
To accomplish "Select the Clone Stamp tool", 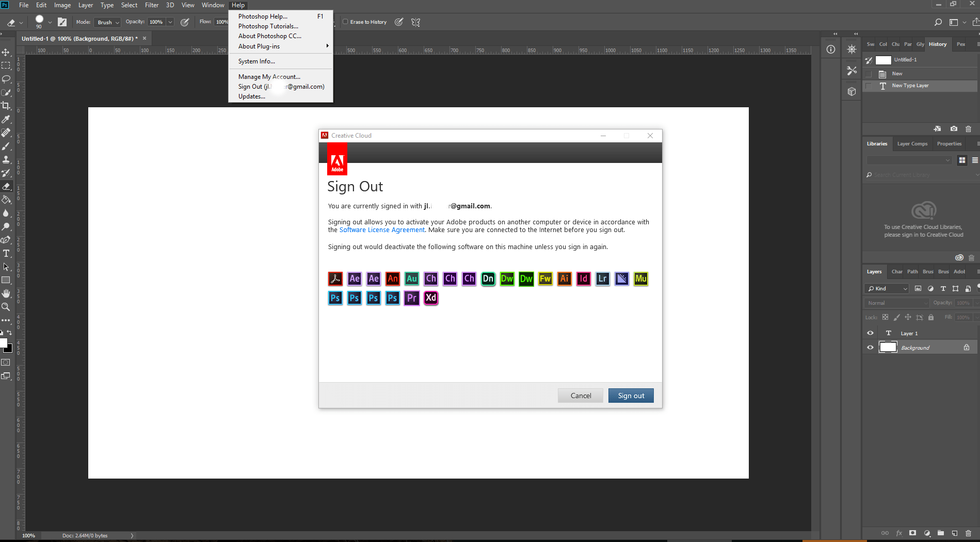I will [6, 159].
